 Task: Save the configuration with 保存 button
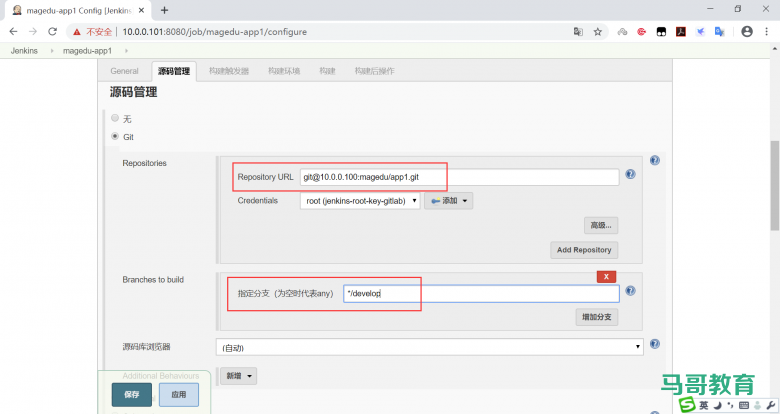tap(131, 395)
